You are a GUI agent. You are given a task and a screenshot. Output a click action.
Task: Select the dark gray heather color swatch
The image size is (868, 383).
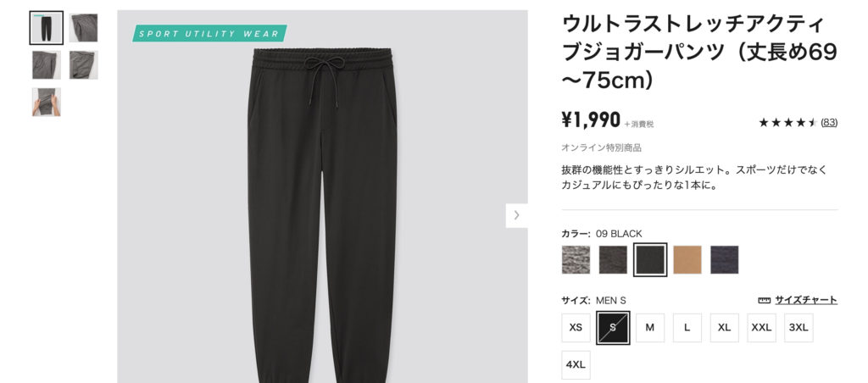click(x=613, y=259)
